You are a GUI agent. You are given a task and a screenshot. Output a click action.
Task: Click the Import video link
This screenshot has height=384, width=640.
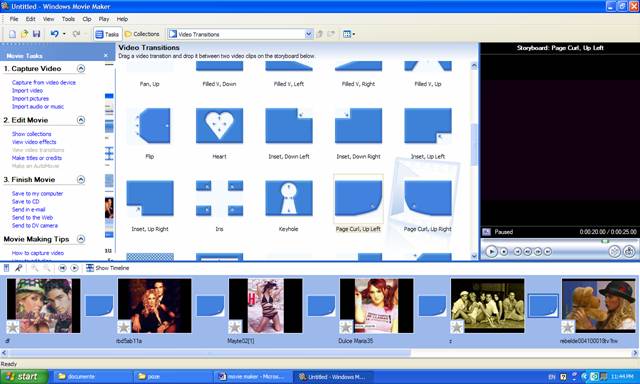tap(27, 91)
